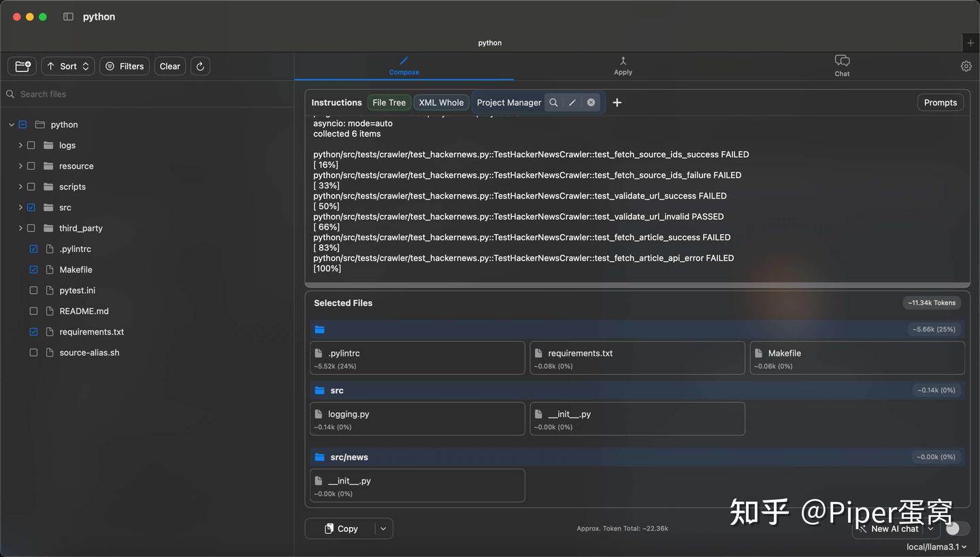Uncheck the requirements.txt file
The width and height of the screenshot is (980, 557).
(33, 331)
